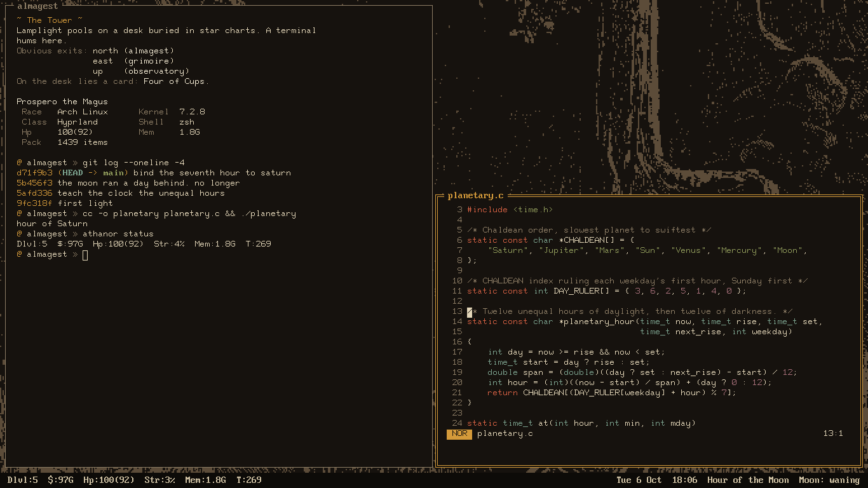868x488 pixels.
Task: Click commit hash d71f9b3
Action: [x=34, y=173]
